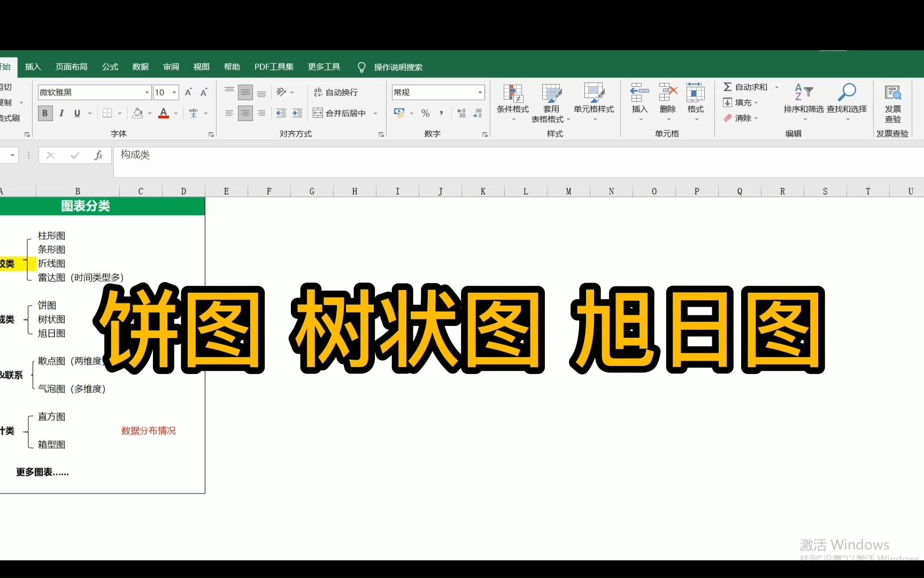The image size is (924, 578).
Task: Center text horizontally icon
Action: point(245,113)
